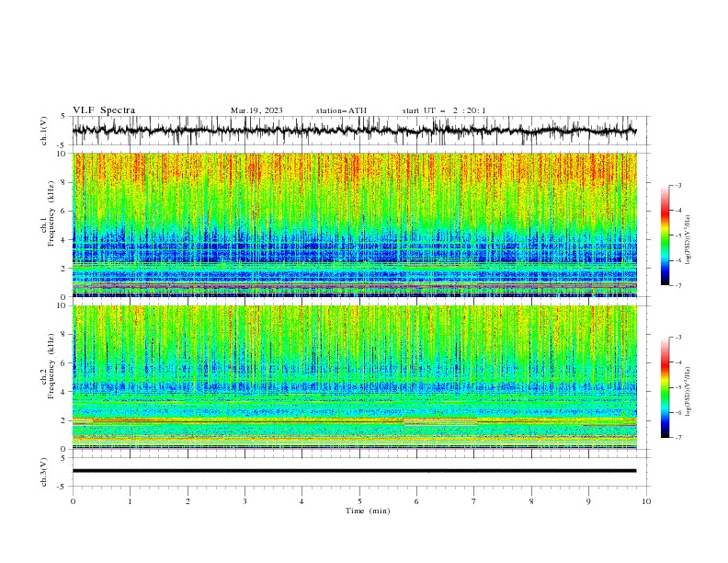Click the ch.2 "Frequency (kHz)" axis label

(51, 366)
